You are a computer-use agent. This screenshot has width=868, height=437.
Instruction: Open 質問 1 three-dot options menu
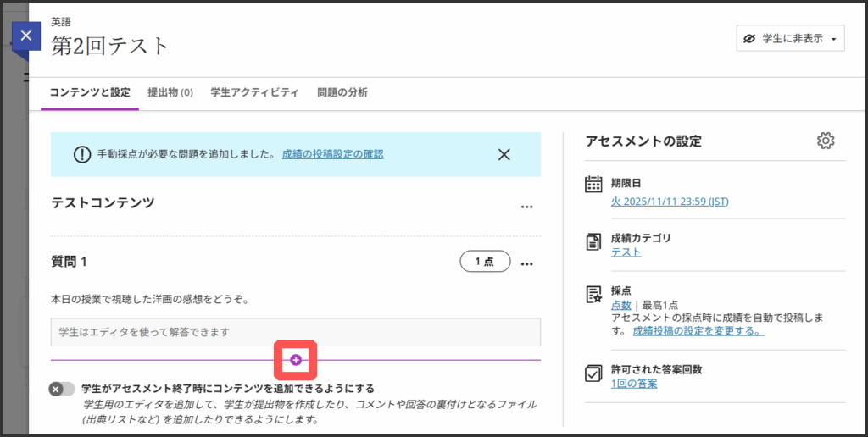[526, 263]
